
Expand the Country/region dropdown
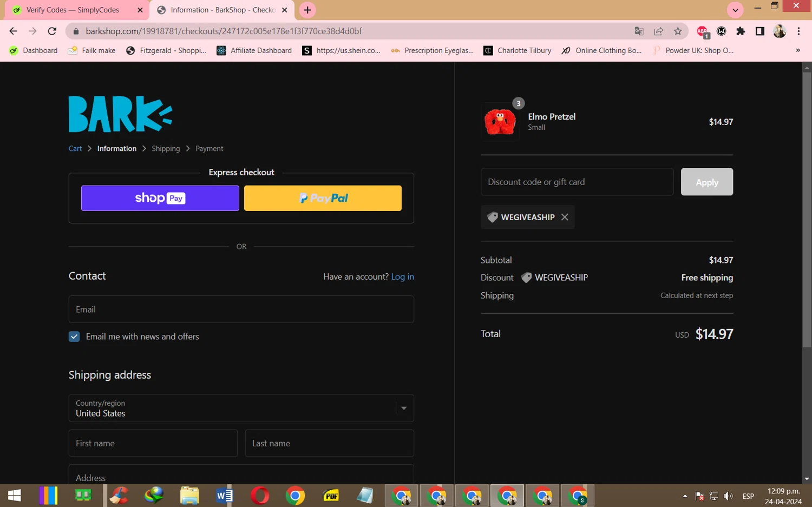241,408
